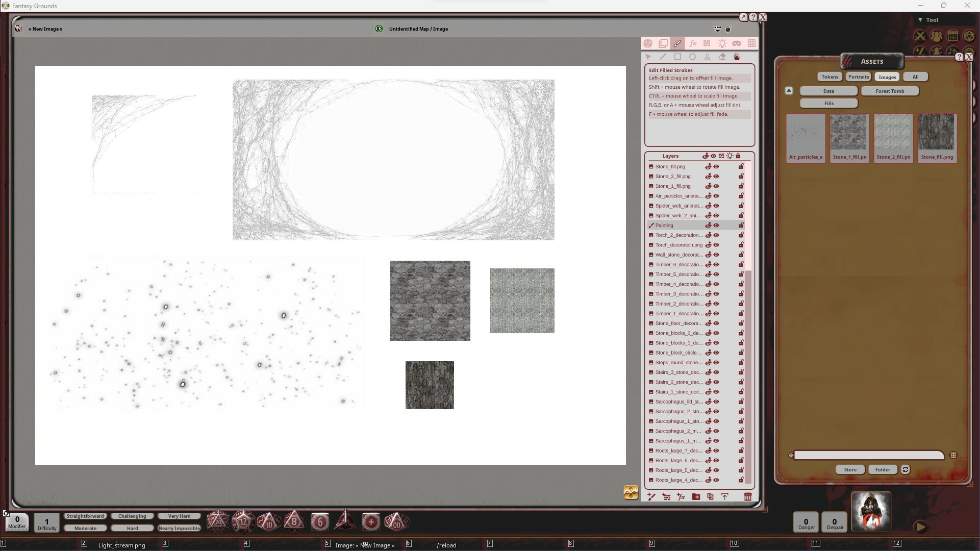Image resolution: width=980 pixels, height=551 pixels.
Task: Activate the Hand pan tool
Action: click(x=737, y=57)
